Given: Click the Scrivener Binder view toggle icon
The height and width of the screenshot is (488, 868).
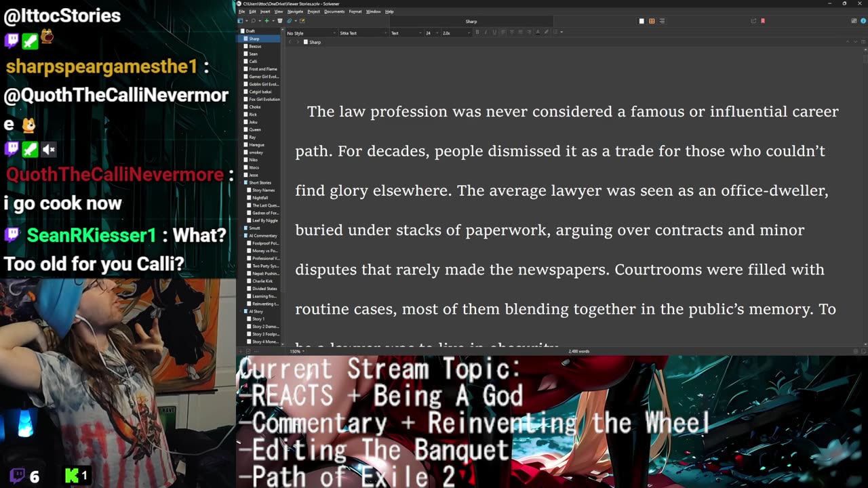Looking at the screenshot, I should coord(240,20).
